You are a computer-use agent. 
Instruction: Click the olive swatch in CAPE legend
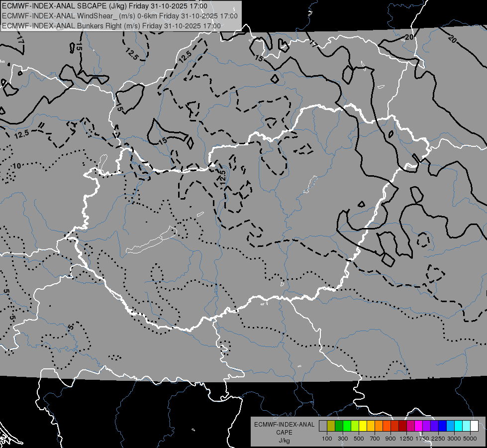pos(331,426)
